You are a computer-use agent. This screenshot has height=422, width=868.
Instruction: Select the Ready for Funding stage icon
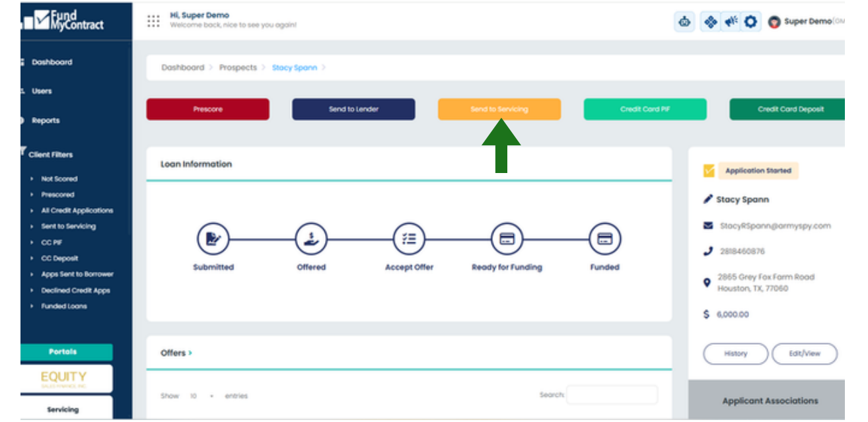(507, 239)
